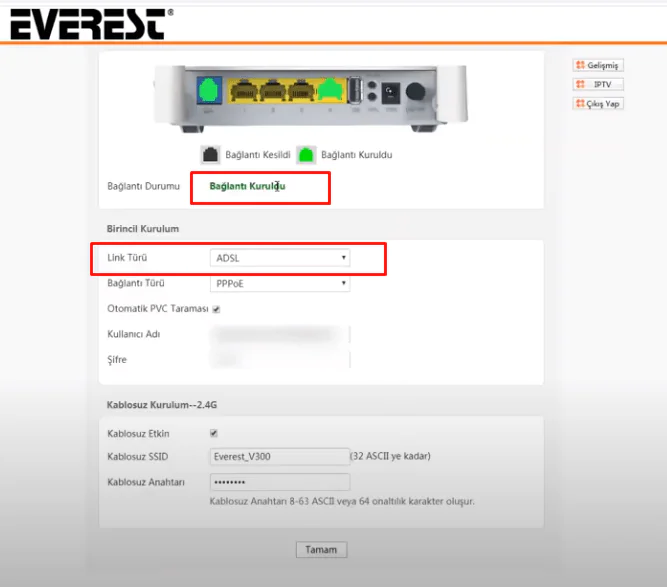Viewport: 667px width, 587px height.
Task: Click the Kablosuz SSID label
Action: coord(138,457)
